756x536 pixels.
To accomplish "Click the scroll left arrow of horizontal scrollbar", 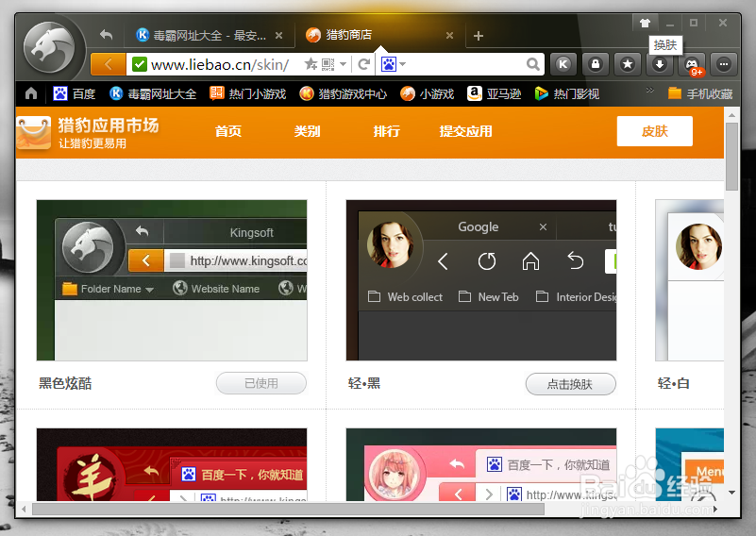I will tap(24, 509).
